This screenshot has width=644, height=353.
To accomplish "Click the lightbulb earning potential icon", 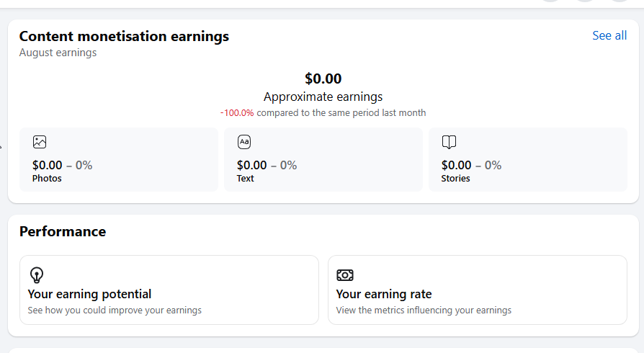I will coord(37,275).
